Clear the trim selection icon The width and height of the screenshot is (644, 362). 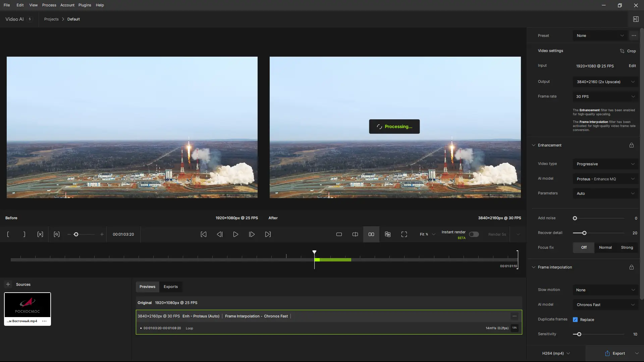click(x=40, y=234)
